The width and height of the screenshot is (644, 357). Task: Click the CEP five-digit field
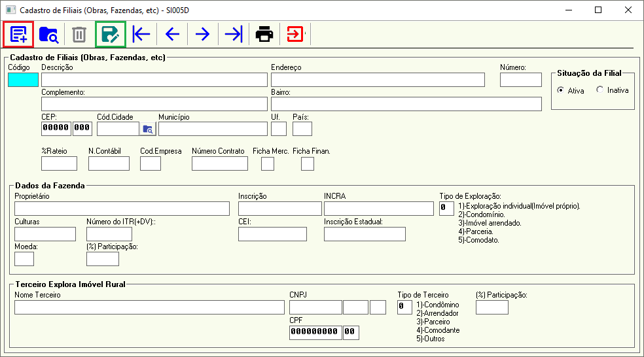coord(56,128)
